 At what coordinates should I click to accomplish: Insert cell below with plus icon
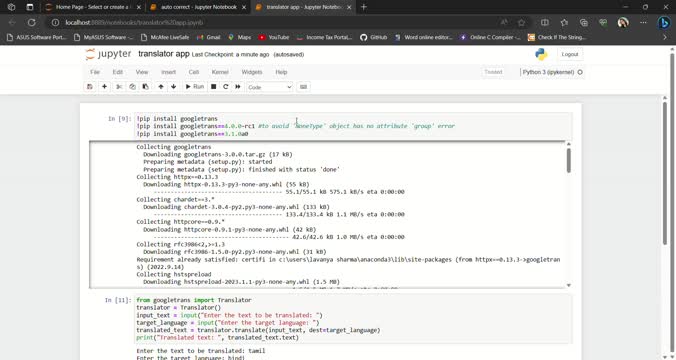(104, 87)
